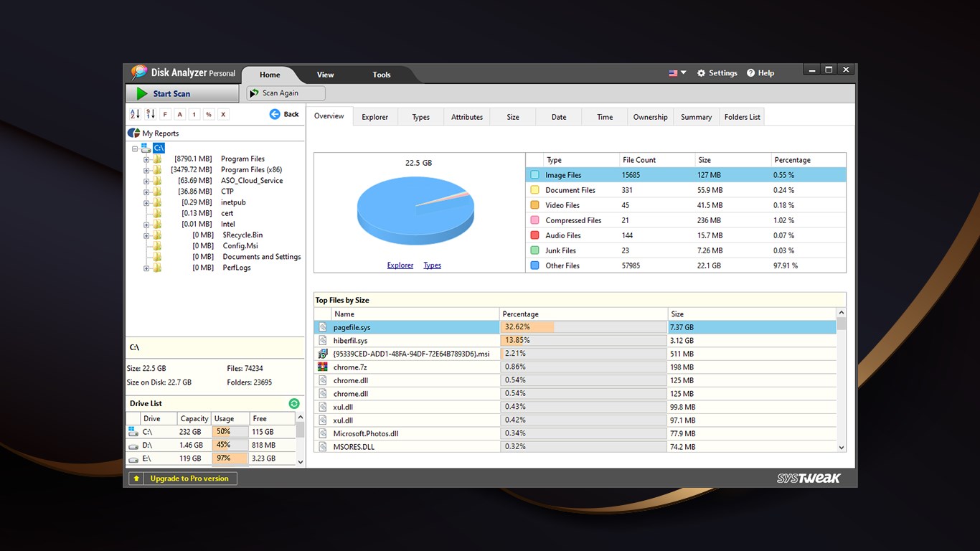Click the 1 display toolbar icon
Screen dimensions: 980x551
tap(194, 114)
